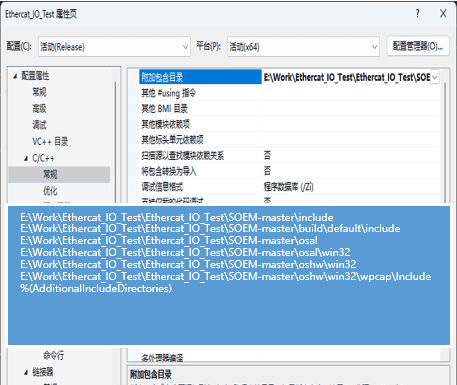Click the SOEM-master\osal\win32 path line
The height and width of the screenshot is (385, 457).
185,252
